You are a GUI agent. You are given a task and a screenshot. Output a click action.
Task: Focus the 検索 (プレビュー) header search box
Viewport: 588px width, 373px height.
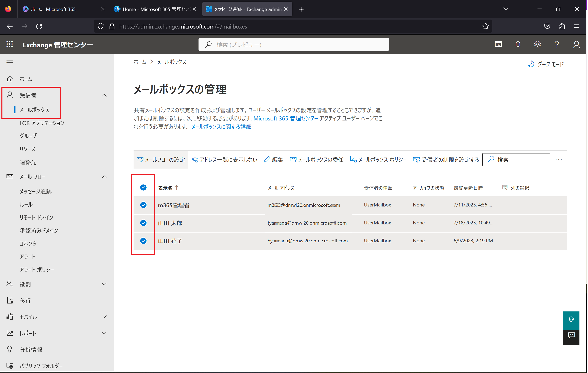(294, 44)
